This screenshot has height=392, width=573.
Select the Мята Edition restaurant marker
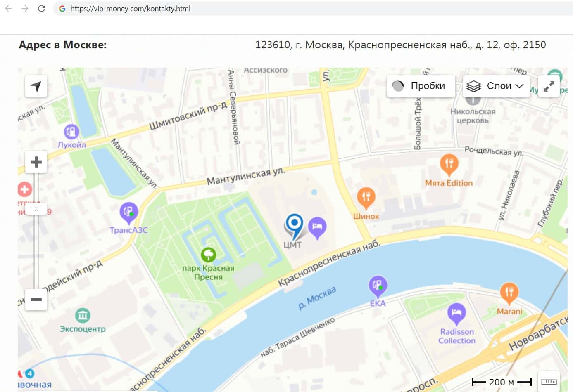[x=449, y=164]
